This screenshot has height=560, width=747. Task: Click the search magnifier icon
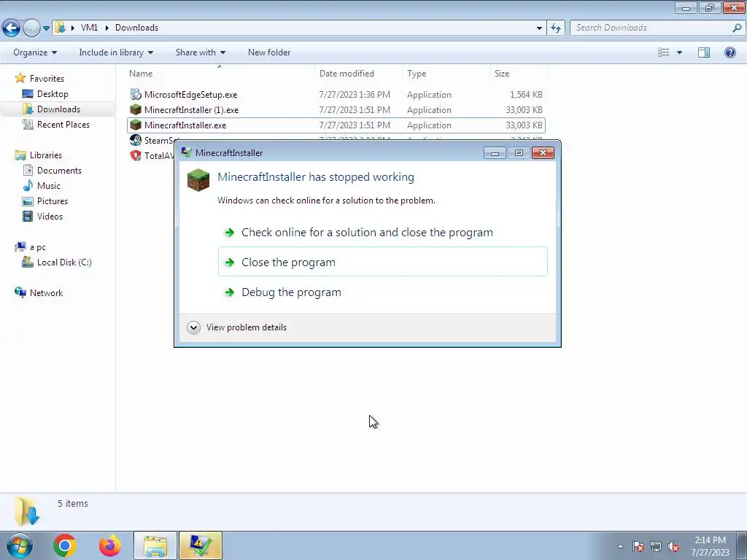click(x=737, y=28)
